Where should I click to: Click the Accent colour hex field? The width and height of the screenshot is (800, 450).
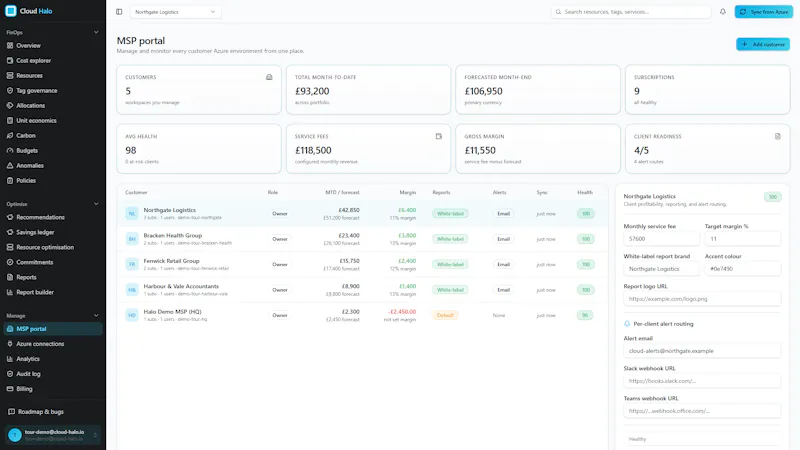[x=742, y=269]
